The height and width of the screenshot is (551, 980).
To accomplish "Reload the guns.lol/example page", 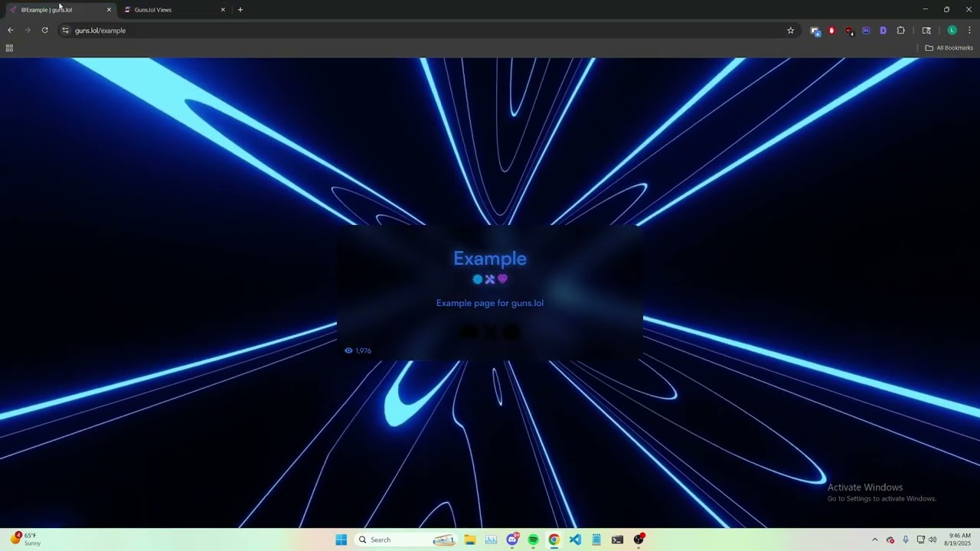I will point(45,31).
